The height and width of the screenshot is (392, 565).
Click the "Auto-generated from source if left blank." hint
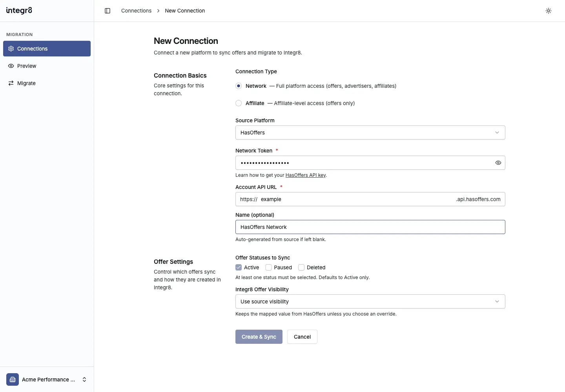[x=281, y=240]
